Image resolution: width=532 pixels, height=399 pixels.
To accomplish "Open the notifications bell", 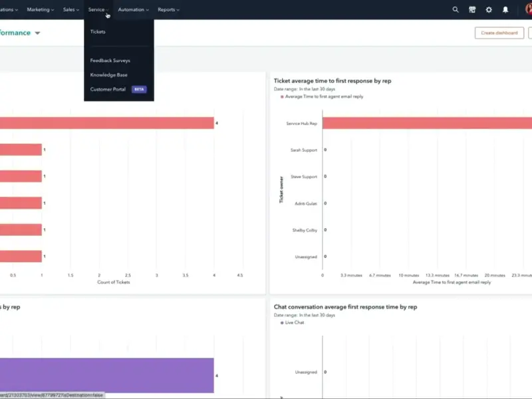I will click(x=505, y=10).
